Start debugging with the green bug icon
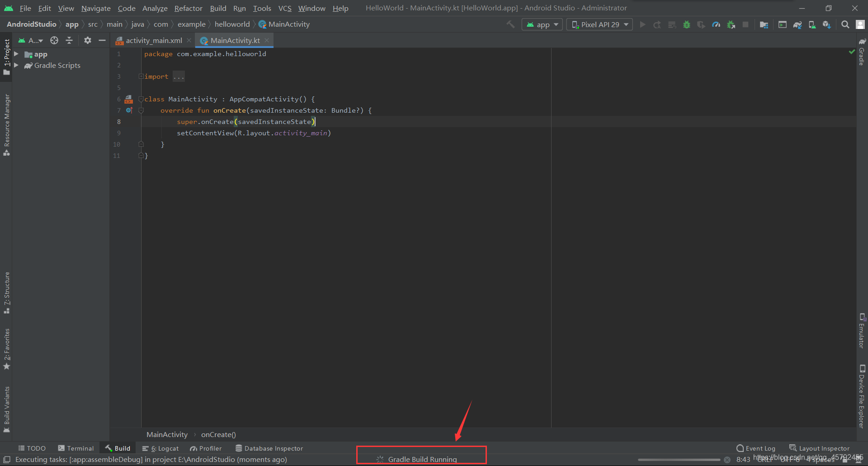 687,24
